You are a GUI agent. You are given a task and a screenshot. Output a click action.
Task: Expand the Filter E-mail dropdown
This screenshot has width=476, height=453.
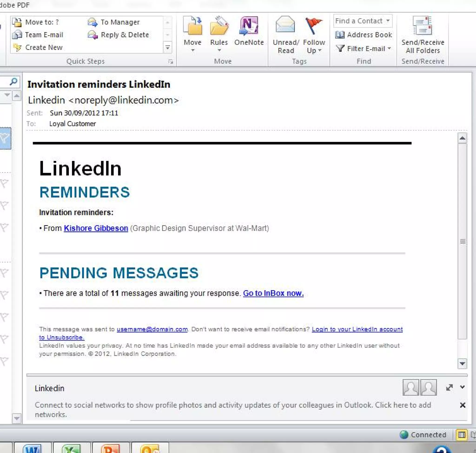[x=389, y=48]
